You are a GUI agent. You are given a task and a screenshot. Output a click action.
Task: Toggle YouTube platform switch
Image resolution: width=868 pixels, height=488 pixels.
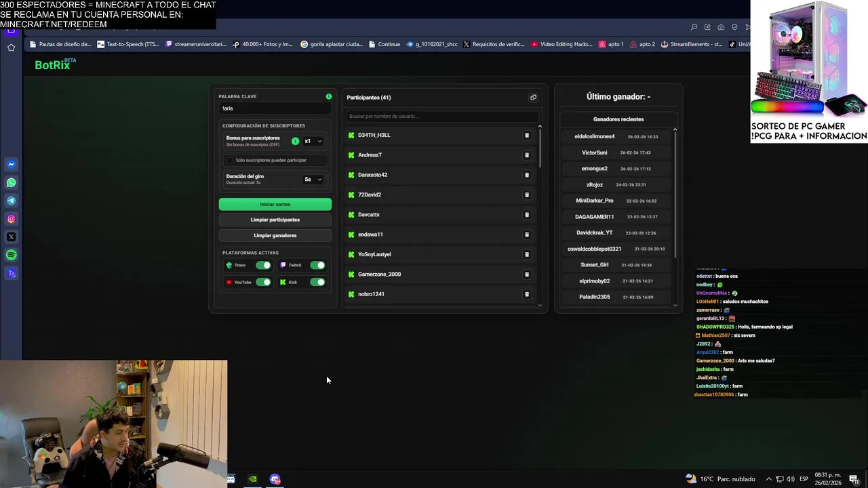tap(263, 282)
